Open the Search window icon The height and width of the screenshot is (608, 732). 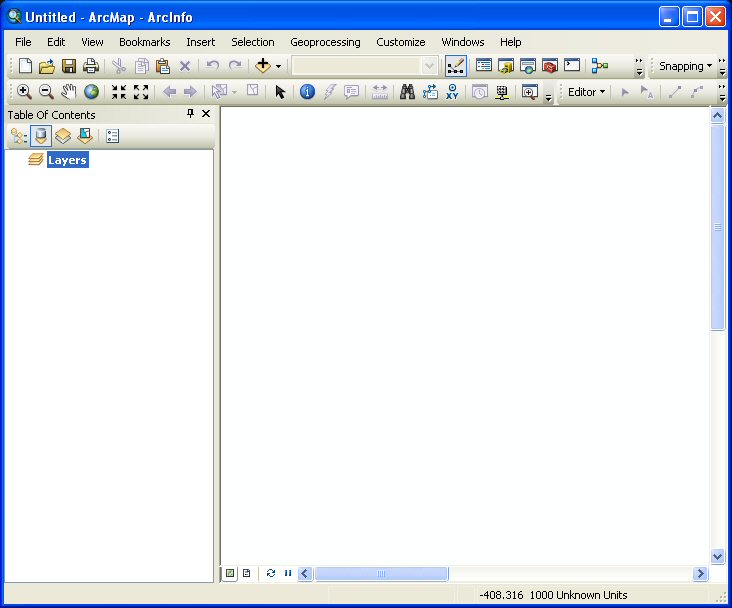(x=528, y=65)
